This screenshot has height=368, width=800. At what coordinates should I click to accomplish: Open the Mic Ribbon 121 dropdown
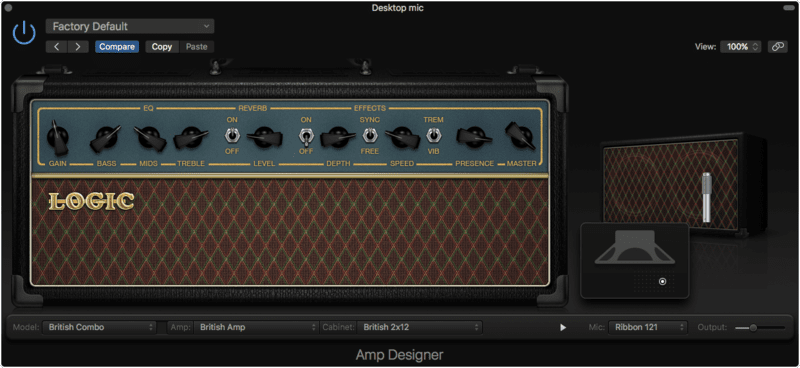(x=648, y=327)
